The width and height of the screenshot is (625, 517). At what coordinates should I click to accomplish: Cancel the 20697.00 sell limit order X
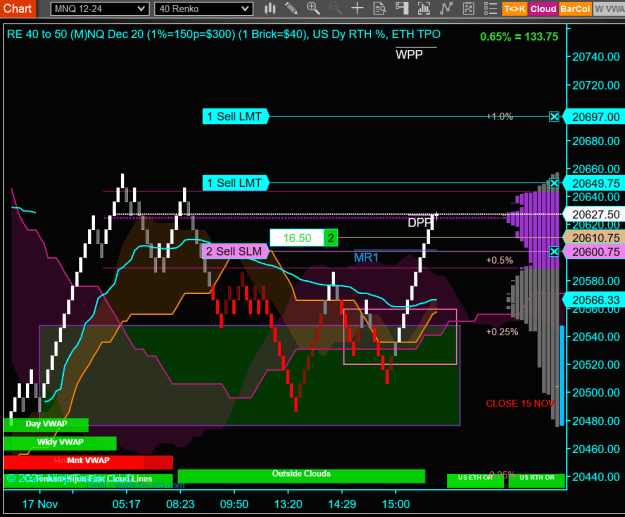click(x=554, y=117)
